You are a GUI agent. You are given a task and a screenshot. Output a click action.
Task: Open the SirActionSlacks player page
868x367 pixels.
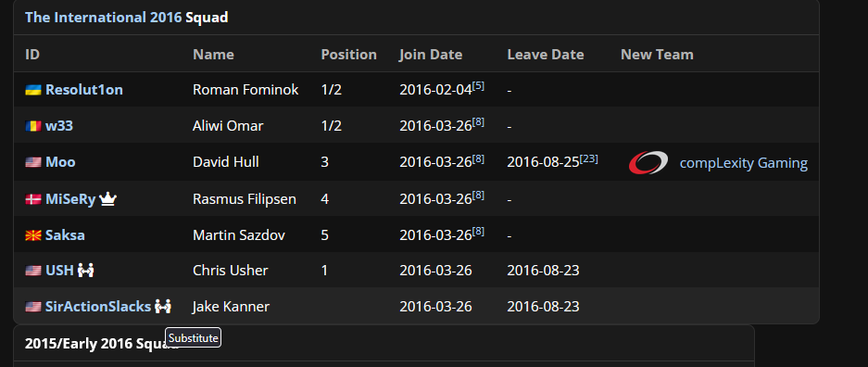click(98, 306)
